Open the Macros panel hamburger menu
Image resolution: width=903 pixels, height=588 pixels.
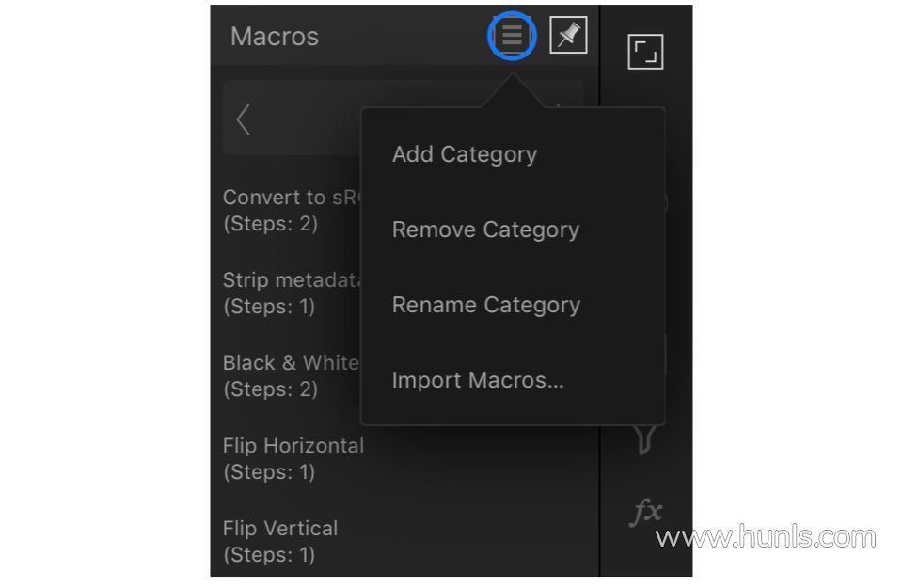[x=512, y=37]
